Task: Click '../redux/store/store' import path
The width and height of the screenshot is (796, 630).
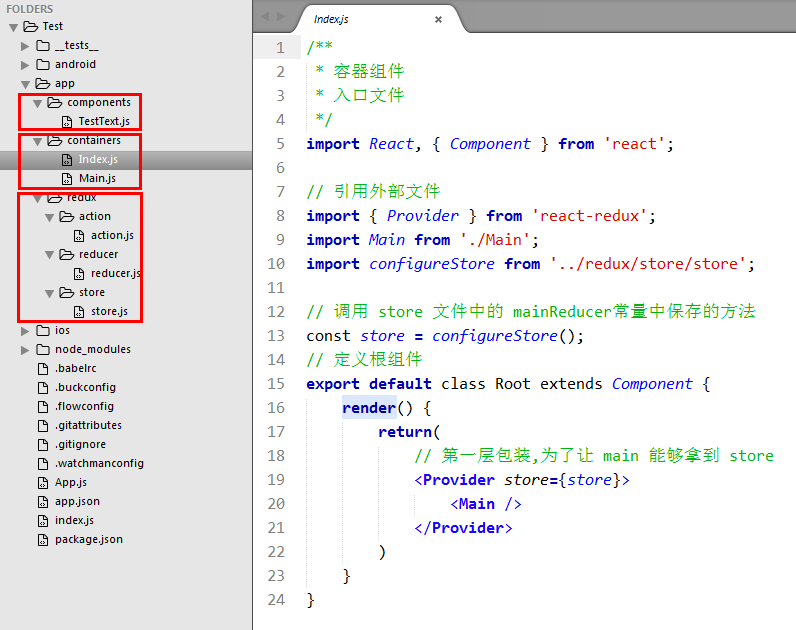Action: tap(648, 264)
